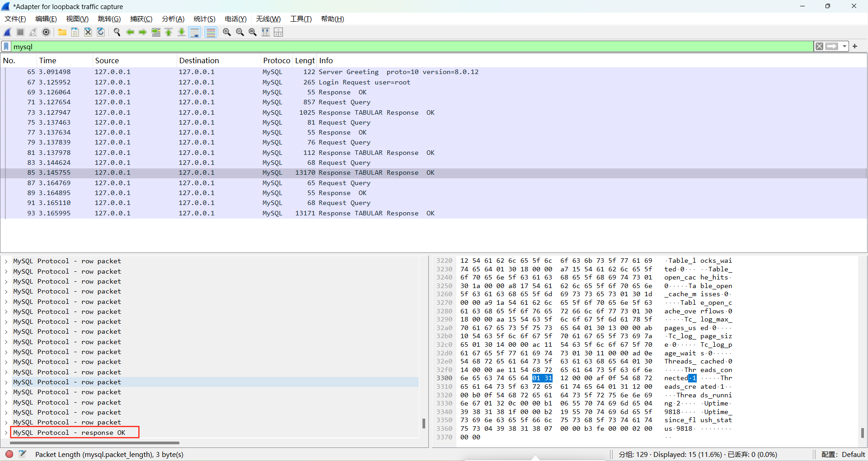
Task: Start capturing packets with the shark fin icon
Action: point(7,32)
